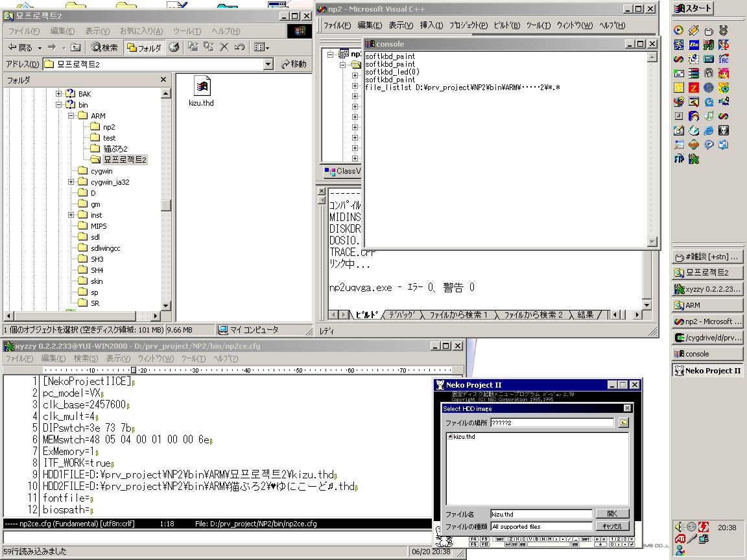Image resolution: width=747 pixels, height=560 pixels.
Task: Click the Copy To folder toolbar icon
Action: [x=209, y=47]
